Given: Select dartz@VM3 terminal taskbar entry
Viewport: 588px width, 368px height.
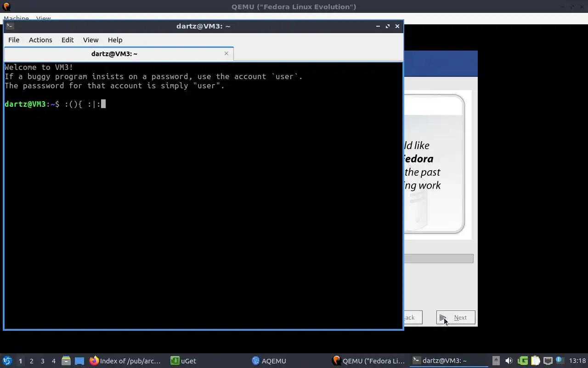Looking at the screenshot, I should click(449, 361).
